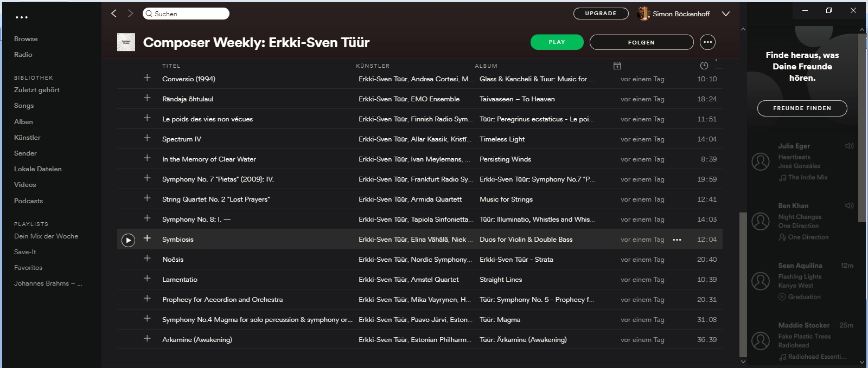Open playlist more options circle button

coord(707,42)
